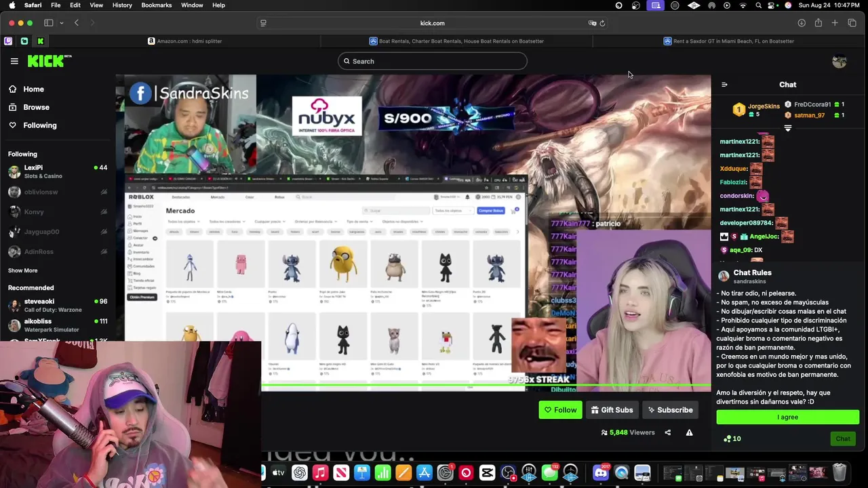Switch to Amazon hdmi splitter tab
868x488 pixels.
click(185, 41)
